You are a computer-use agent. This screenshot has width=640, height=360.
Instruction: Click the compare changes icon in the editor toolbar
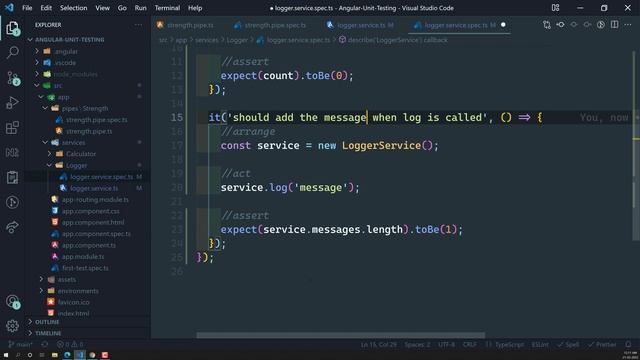point(547,25)
